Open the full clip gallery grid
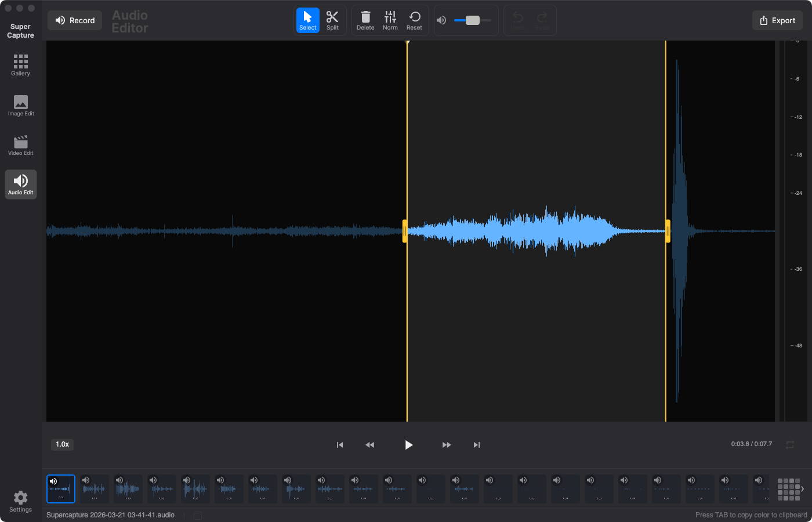Image resolution: width=812 pixels, height=522 pixels. click(788, 489)
